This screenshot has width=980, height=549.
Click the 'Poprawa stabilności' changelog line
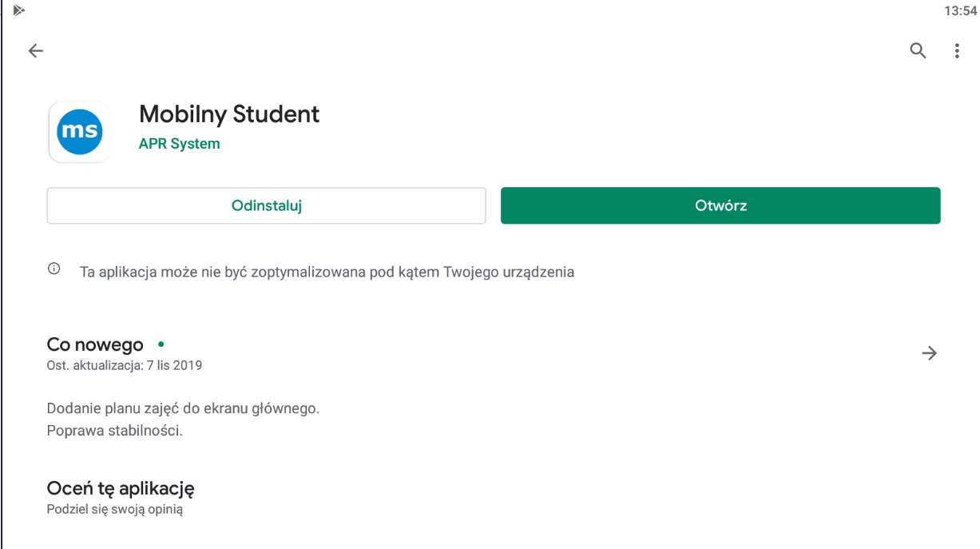[x=115, y=431]
